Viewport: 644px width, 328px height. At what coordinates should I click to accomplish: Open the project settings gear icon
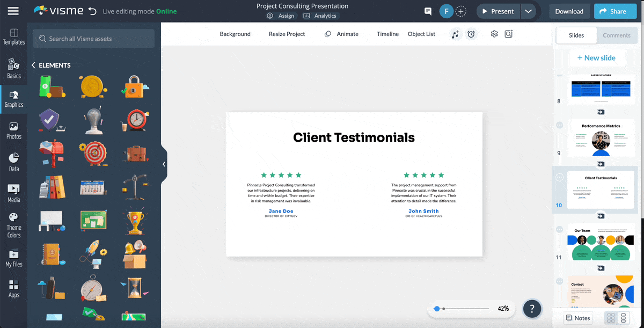click(494, 34)
